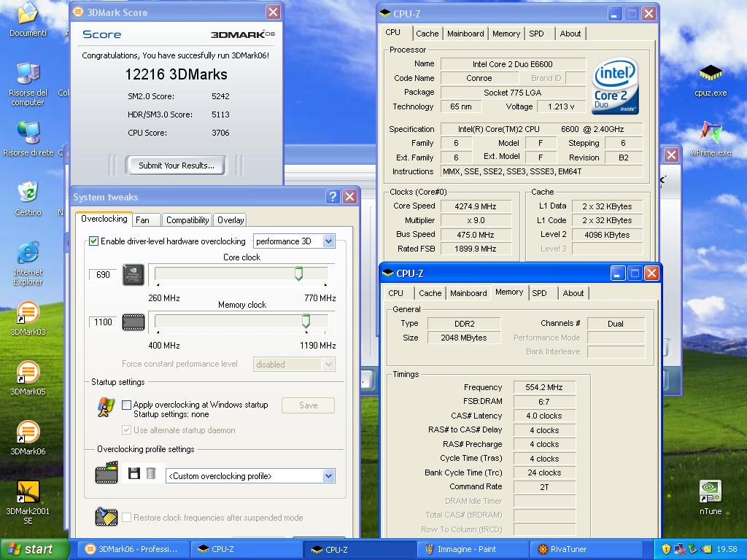Switch to Immagine - Paint taskbar button
Screen dimensions: 747x560
(473, 549)
